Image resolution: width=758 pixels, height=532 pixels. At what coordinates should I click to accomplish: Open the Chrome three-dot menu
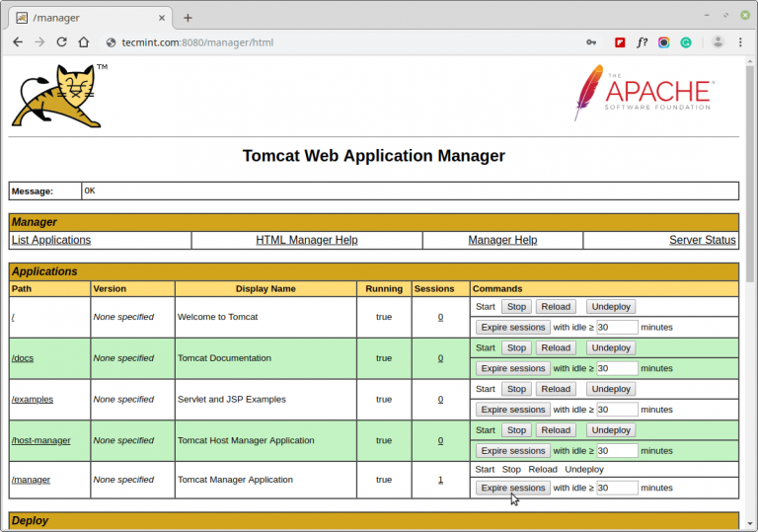pos(742,42)
